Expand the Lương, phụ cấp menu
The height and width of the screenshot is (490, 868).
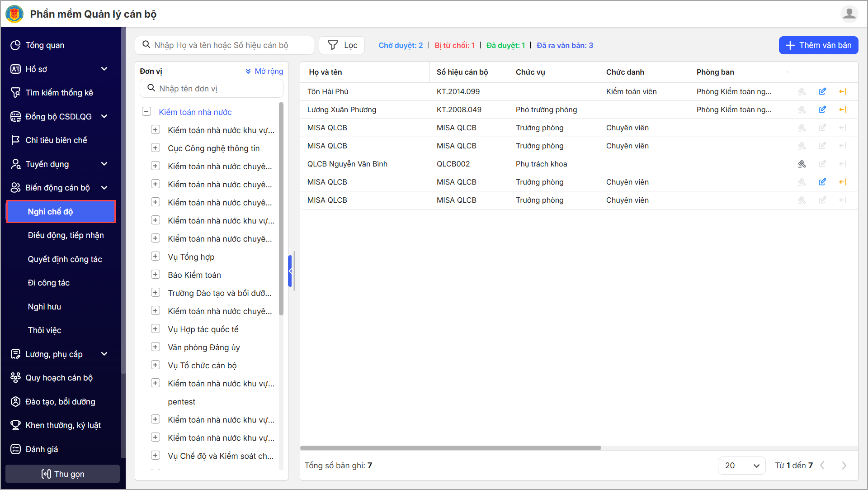(104, 354)
